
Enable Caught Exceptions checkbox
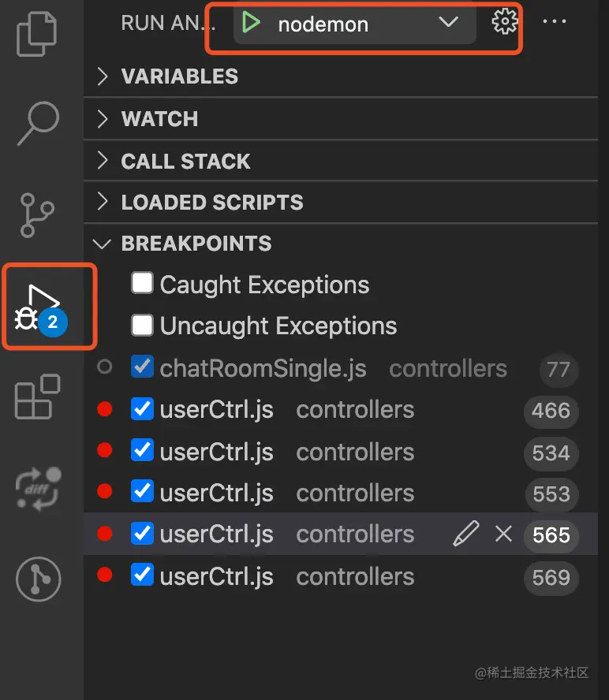click(142, 284)
